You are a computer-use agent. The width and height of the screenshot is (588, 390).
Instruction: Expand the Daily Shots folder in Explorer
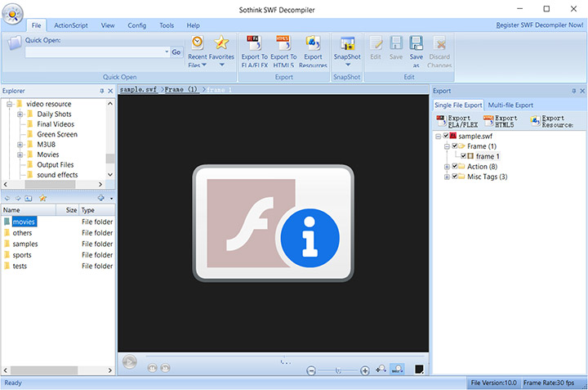coord(20,114)
